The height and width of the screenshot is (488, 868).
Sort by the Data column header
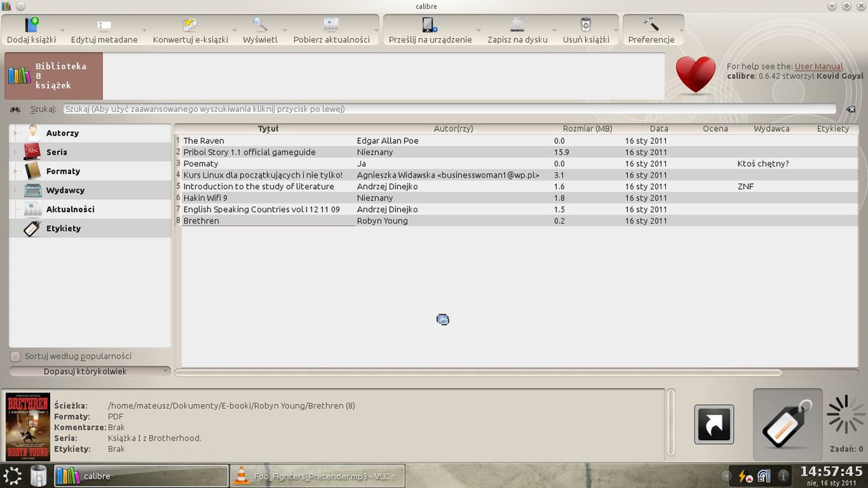658,128
